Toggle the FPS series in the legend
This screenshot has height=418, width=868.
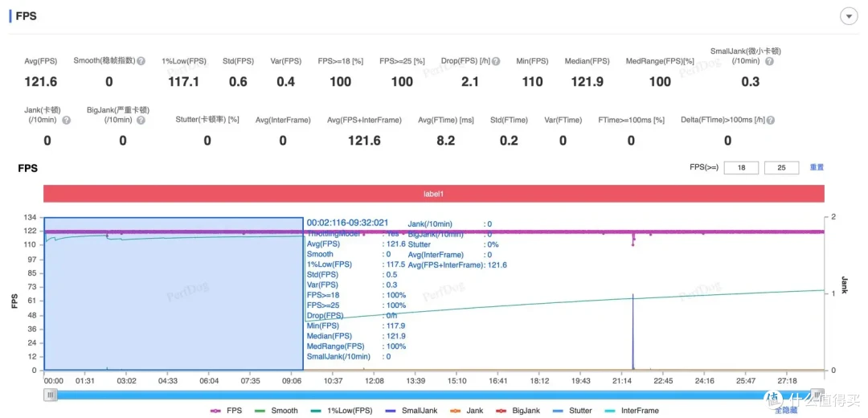[x=226, y=411]
